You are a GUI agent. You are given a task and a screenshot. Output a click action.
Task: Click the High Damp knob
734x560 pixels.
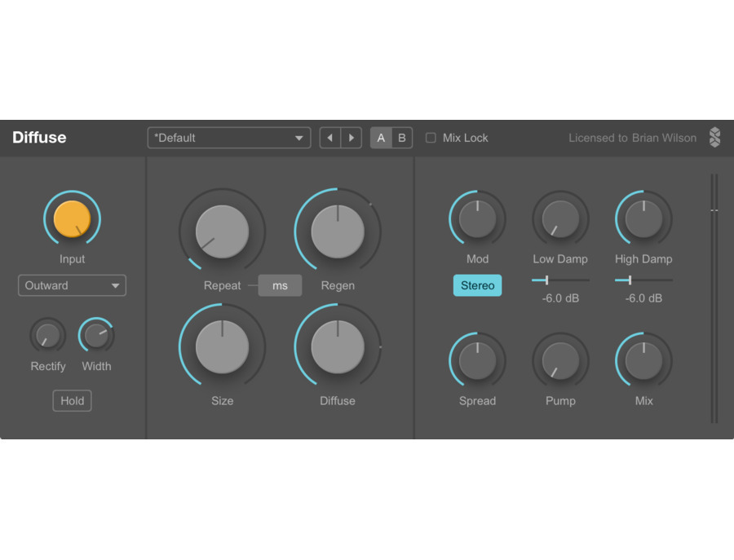(x=643, y=218)
